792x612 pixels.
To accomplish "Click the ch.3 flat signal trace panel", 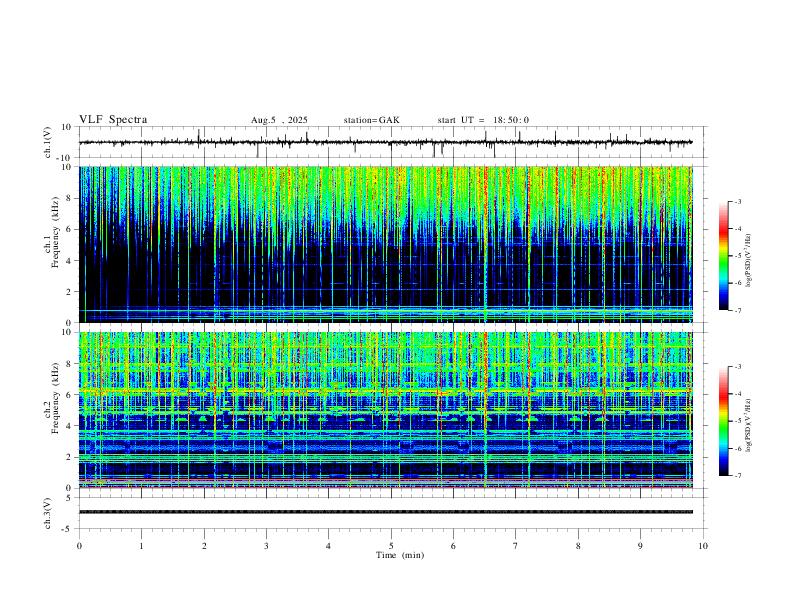I will (393, 513).
